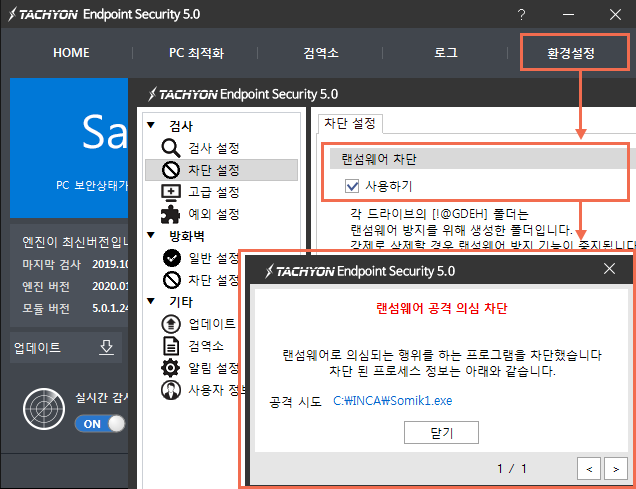The width and height of the screenshot is (636, 489).
Task: Open the HOME tab
Action: tap(71, 53)
